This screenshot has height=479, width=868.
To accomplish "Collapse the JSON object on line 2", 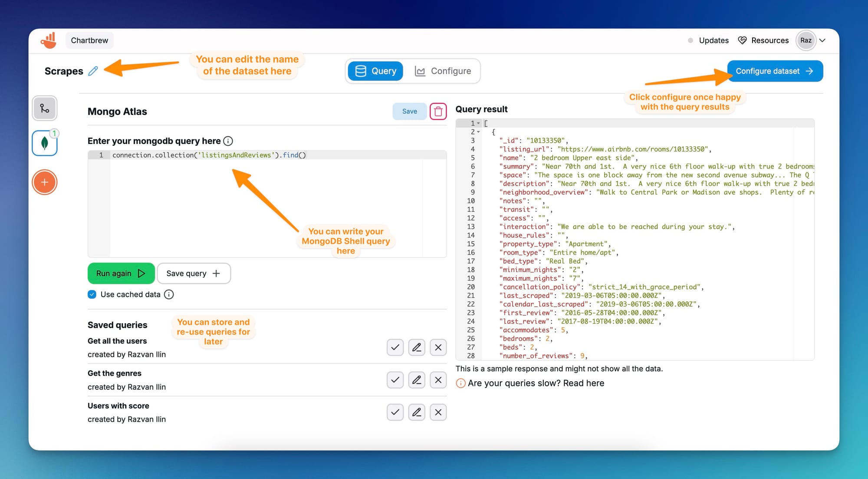I will pos(479,132).
